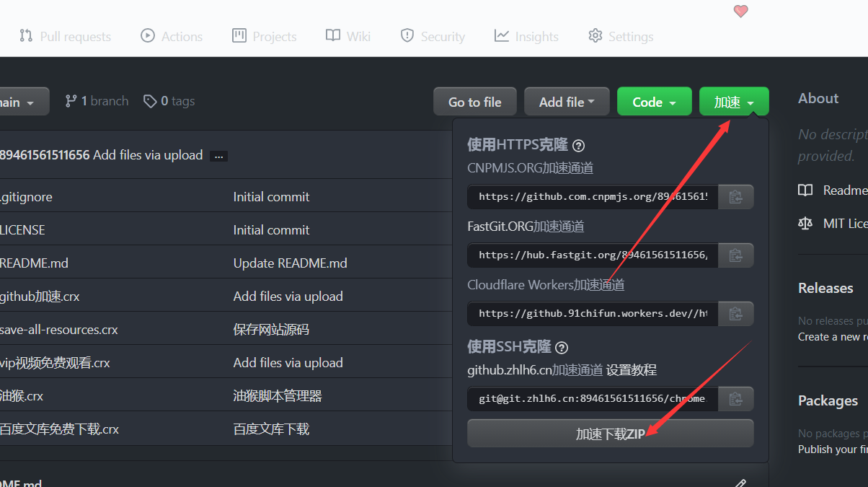Click the license scales icon
The height and width of the screenshot is (487, 868).
[805, 224]
